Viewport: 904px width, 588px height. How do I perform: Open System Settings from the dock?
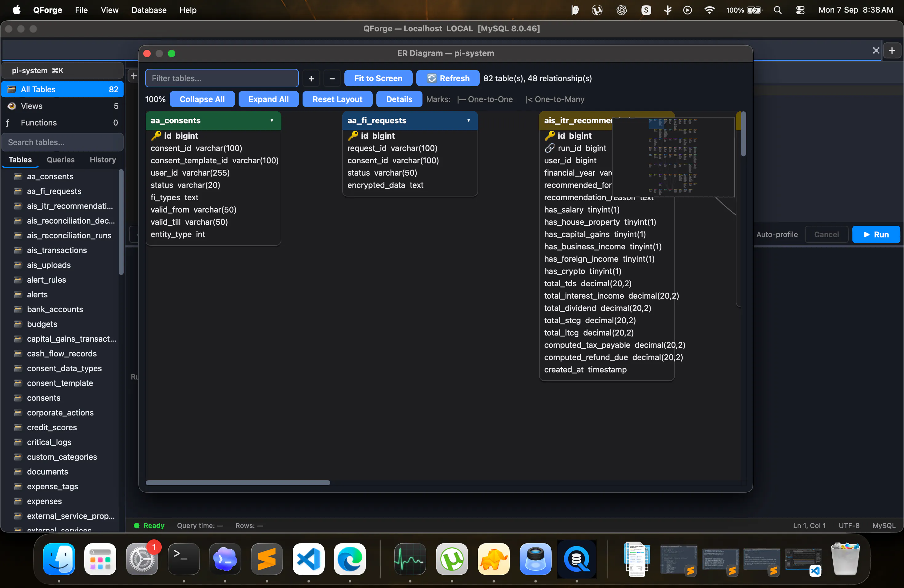142,559
